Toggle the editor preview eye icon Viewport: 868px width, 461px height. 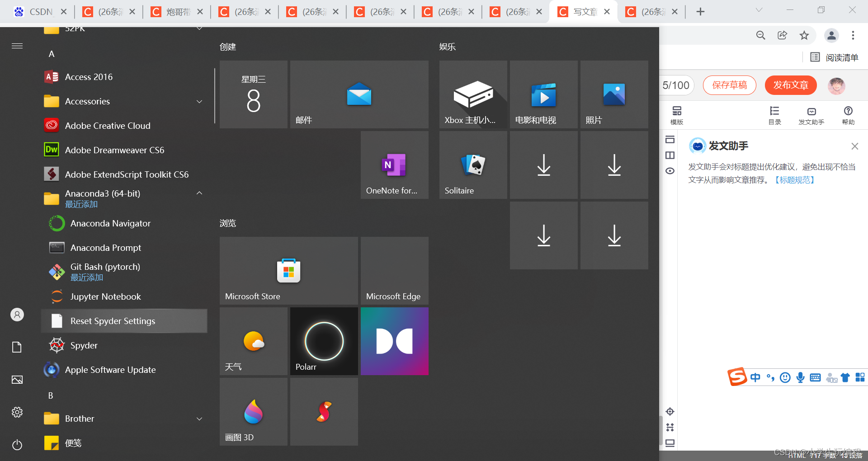[670, 171]
